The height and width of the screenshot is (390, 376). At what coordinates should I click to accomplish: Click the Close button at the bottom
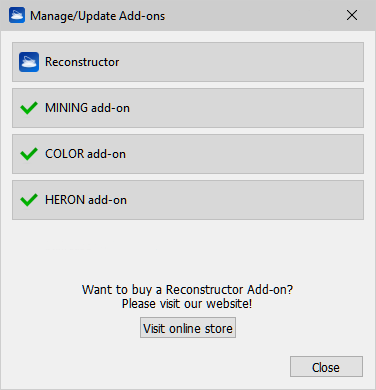pos(326,367)
